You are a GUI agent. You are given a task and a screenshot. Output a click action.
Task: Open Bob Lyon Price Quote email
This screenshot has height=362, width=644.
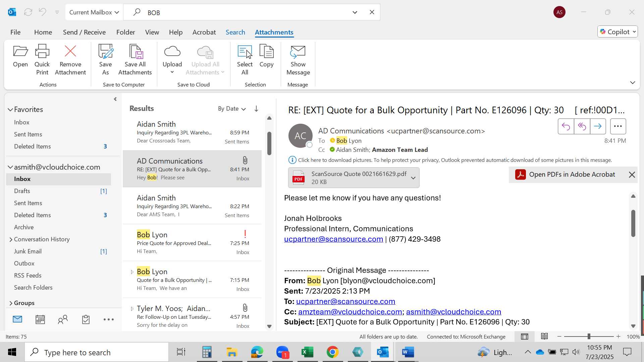(192, 243)
